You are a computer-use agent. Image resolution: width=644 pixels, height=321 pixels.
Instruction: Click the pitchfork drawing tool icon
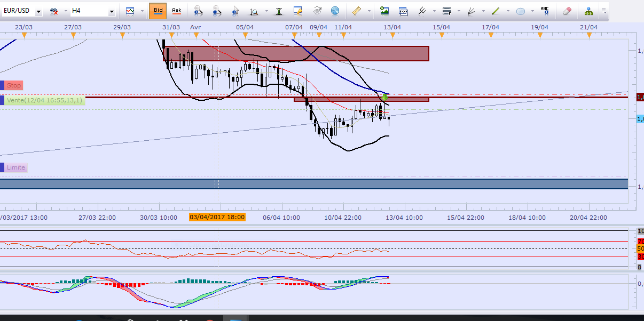pyautogui.click(x=422, y=11)
